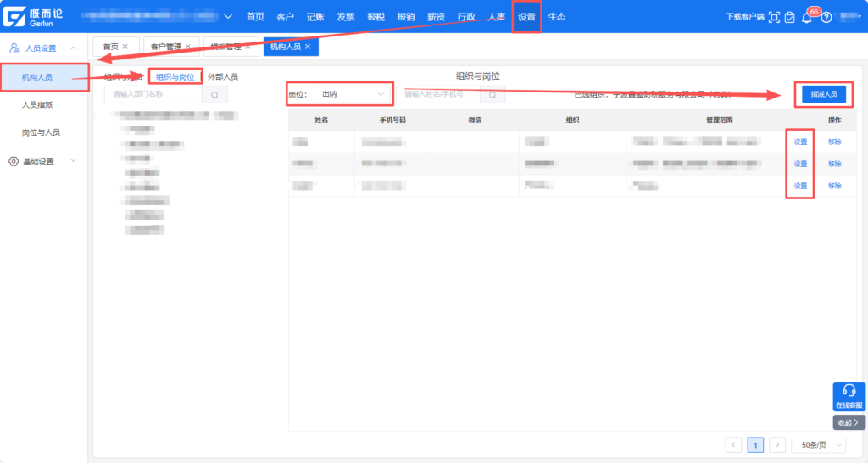The image size is (868, 463).
Task: Close the 首页 tab
Action: coord(125,47)
